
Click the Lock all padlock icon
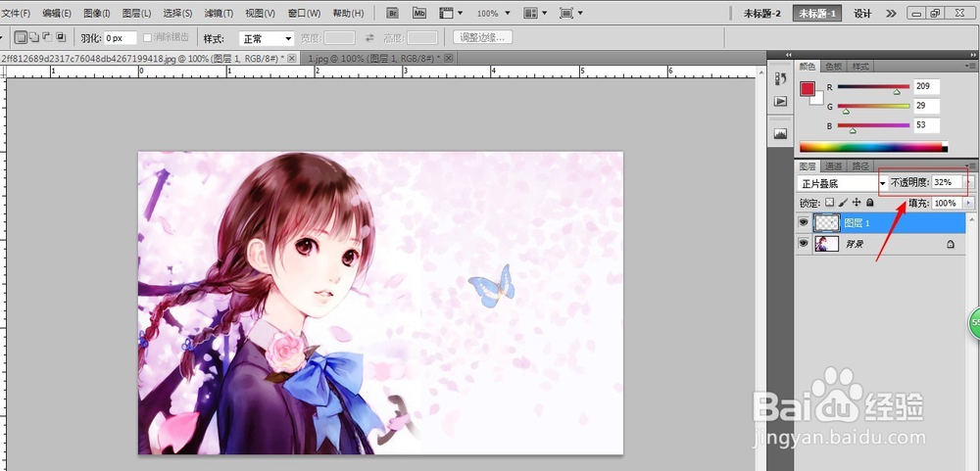pos(869,203)
